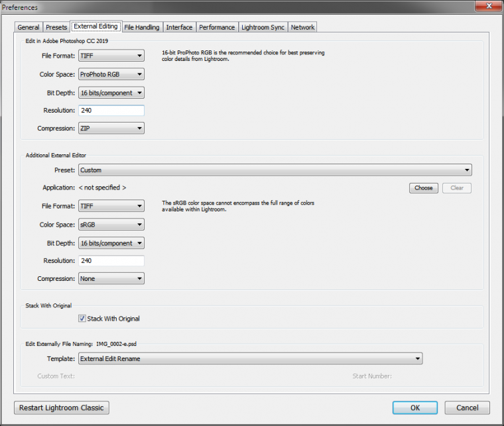Switch to the General tab
504x426 pixels.
[x=29, y=27]
